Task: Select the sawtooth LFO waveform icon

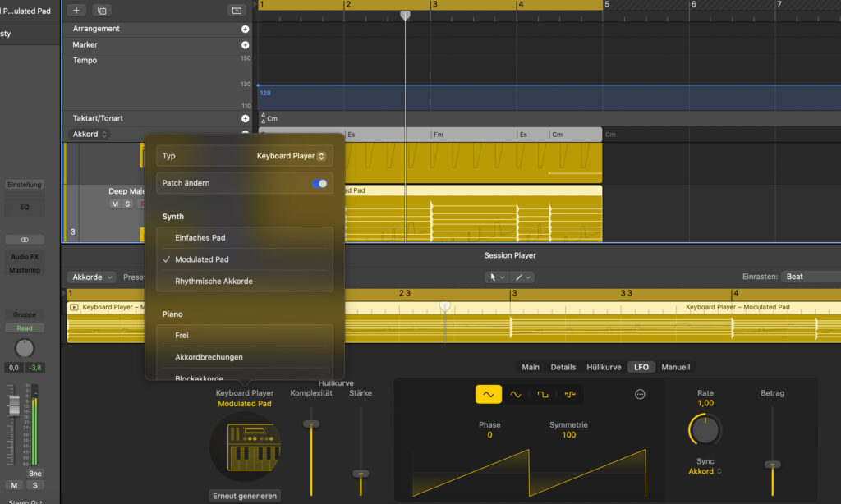Action: tap(488, 394)
